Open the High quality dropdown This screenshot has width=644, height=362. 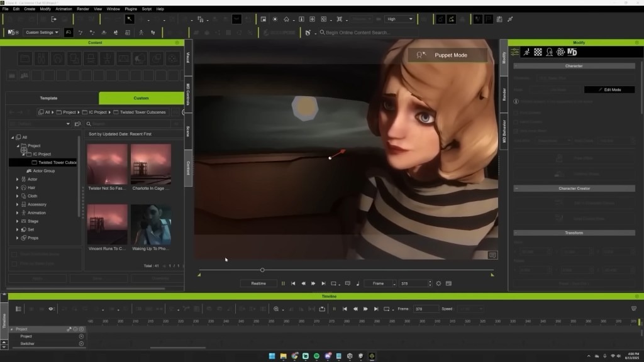(399, 19)
